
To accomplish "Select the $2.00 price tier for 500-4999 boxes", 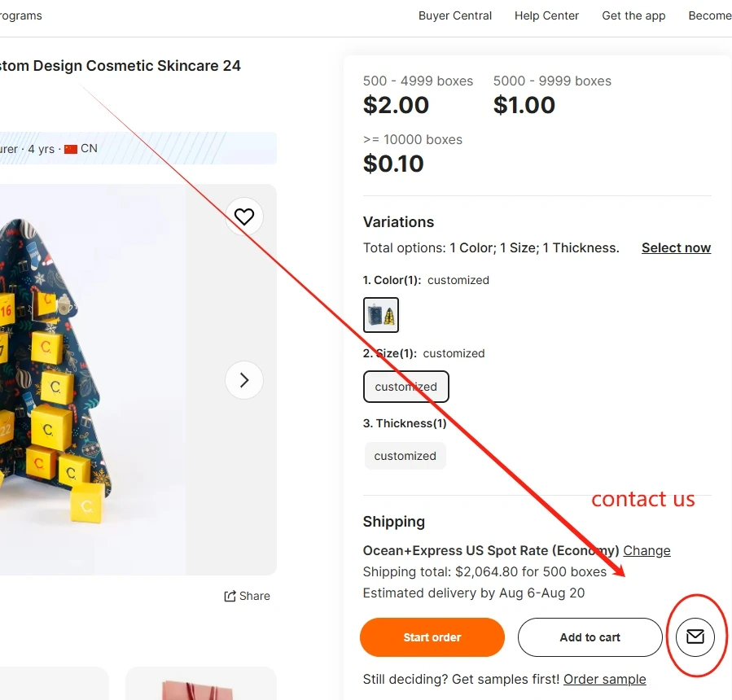I will tap(396, 105).
